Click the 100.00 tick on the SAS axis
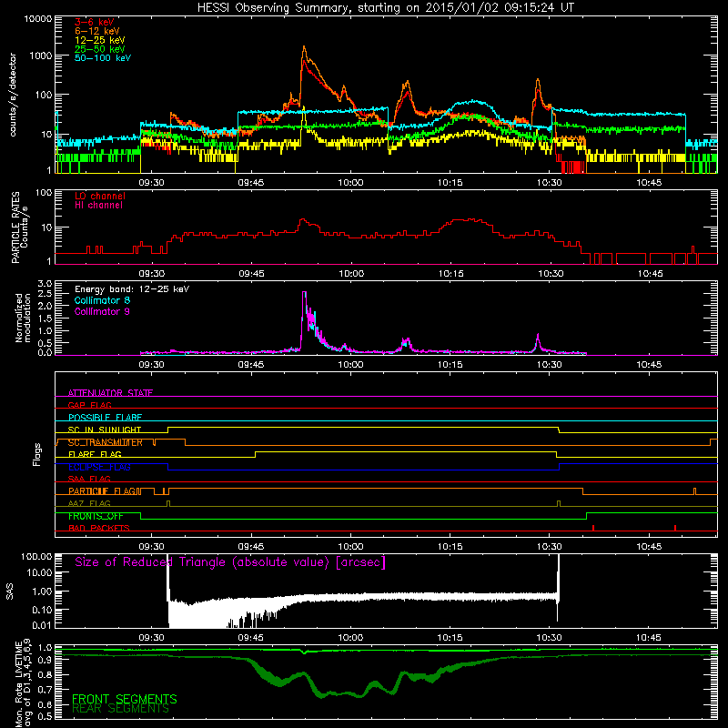The height and width of the screenshot is (728, 728). (36, 556)
